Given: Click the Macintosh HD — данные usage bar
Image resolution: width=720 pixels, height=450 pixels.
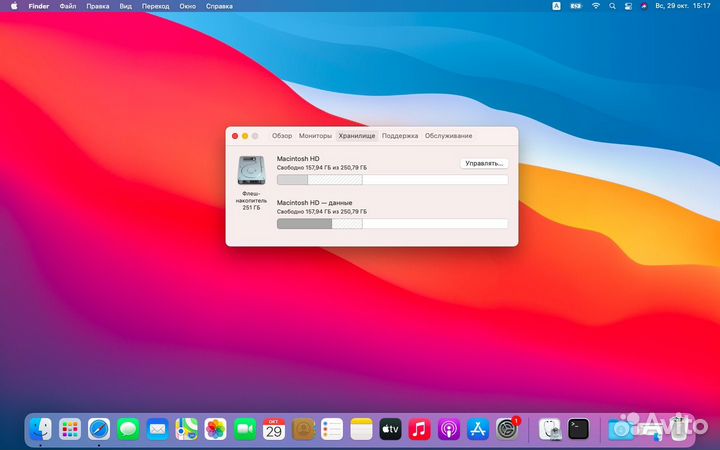Looking at the screenshot, I should (393, 224).
